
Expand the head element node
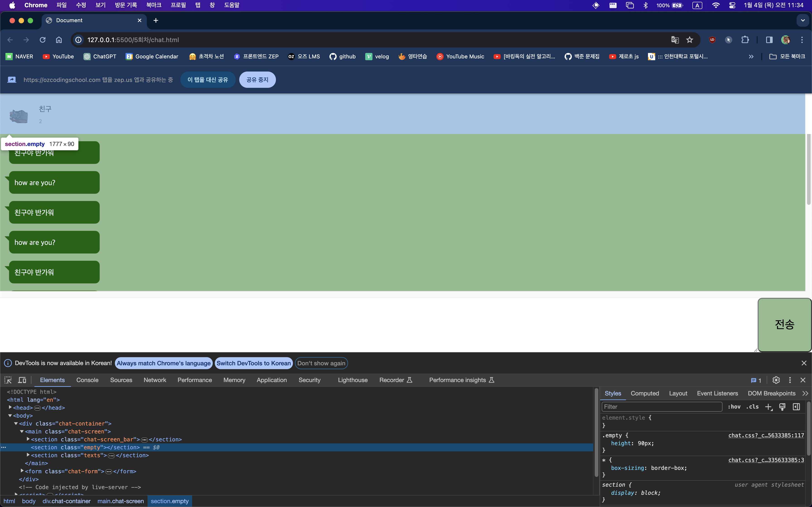10,407
